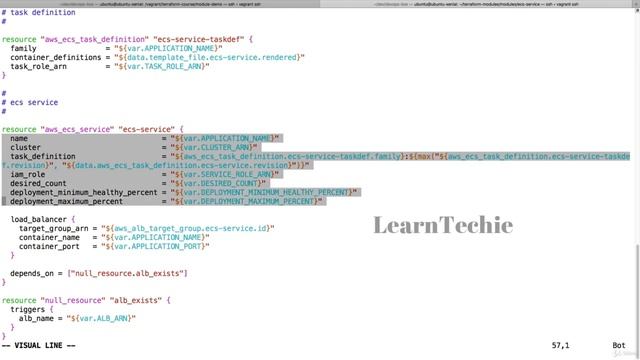Click the 'load_balancer' block keyword
The image size is (640, 360).
pyautogui.click(x=38, y=219)
